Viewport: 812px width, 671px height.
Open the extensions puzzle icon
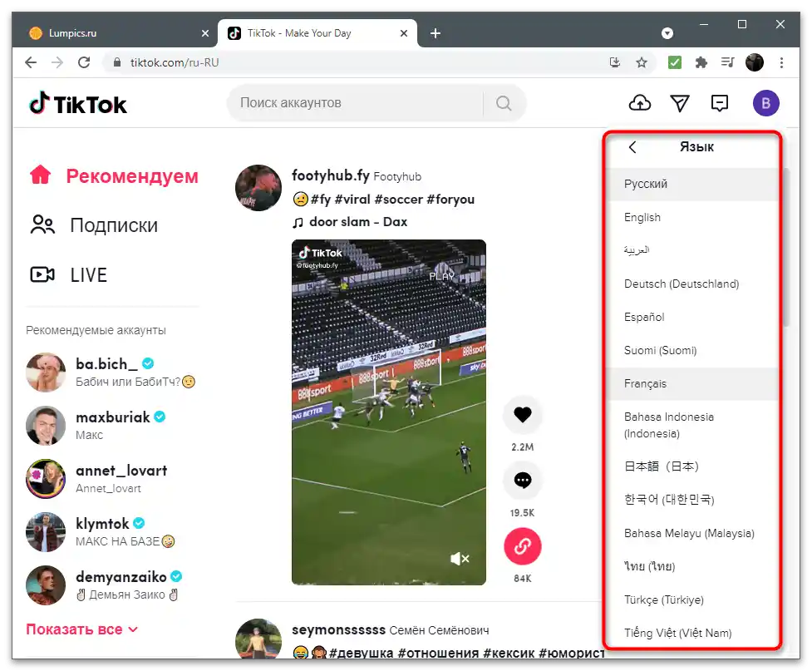point(701,62)
